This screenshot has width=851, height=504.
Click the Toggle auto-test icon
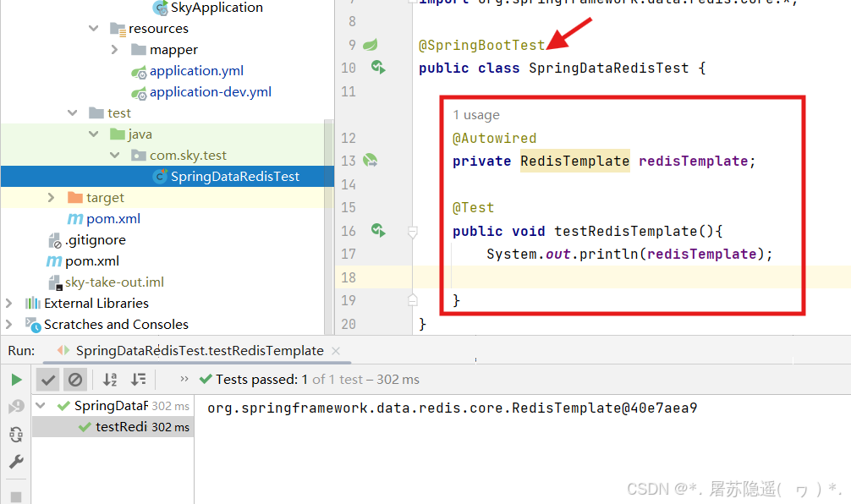coord(16,434)
